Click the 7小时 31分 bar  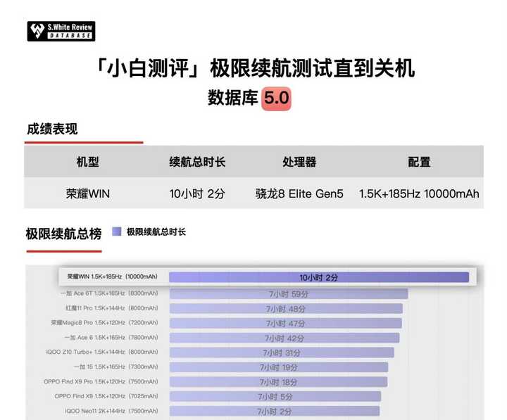[282, 352]
